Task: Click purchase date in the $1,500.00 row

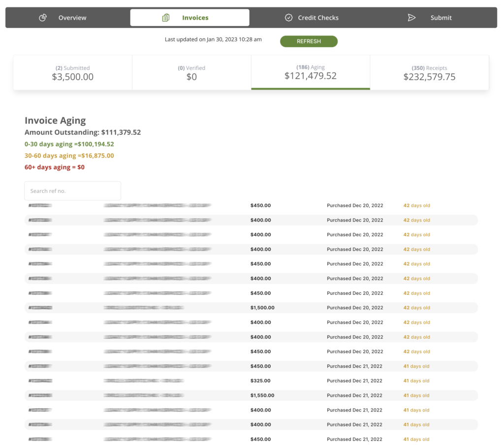Action: [355, 308]
